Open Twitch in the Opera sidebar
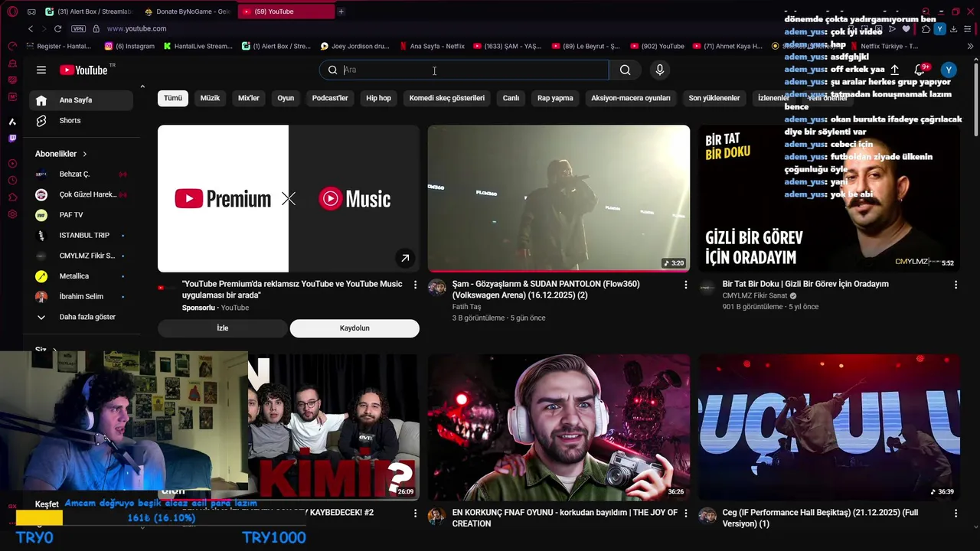980x551 pixels. [12, 139]
